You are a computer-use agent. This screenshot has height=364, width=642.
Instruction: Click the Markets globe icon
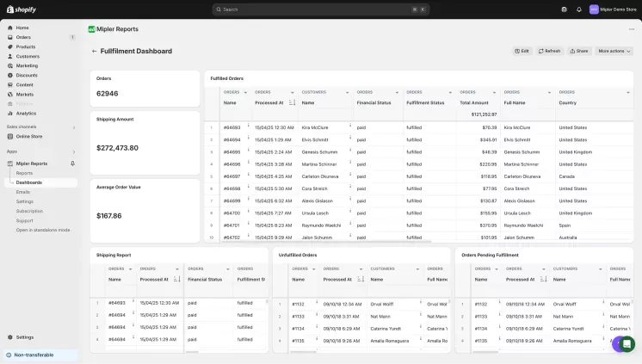[x=10, y=95]
